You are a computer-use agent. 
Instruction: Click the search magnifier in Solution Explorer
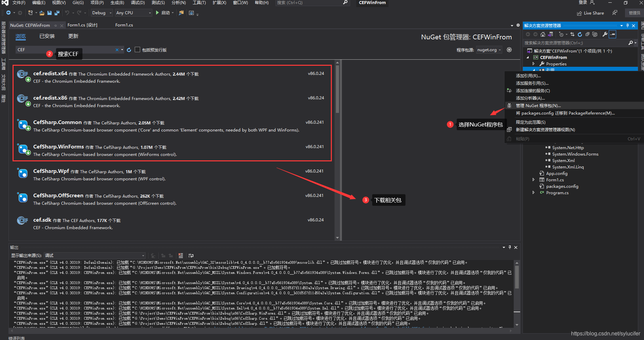[630, 43]
